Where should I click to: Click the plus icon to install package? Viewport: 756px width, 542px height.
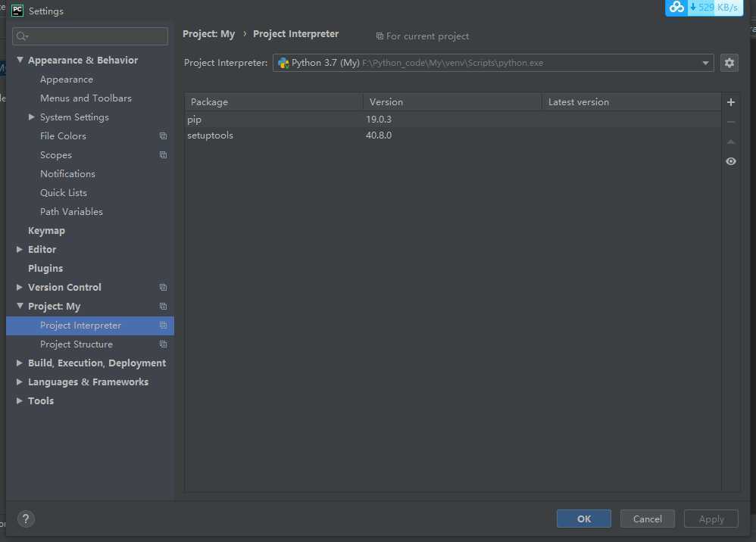(x=731, y=102)
